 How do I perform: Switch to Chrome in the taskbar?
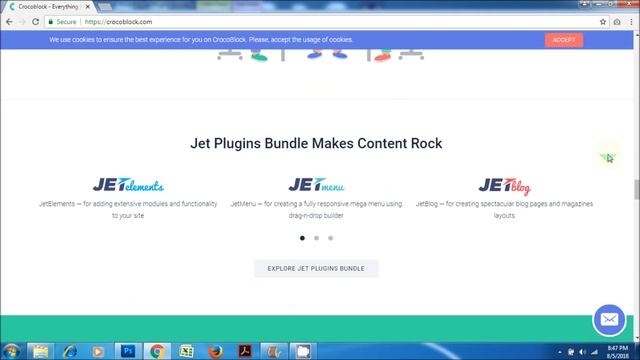pos(157,351)
